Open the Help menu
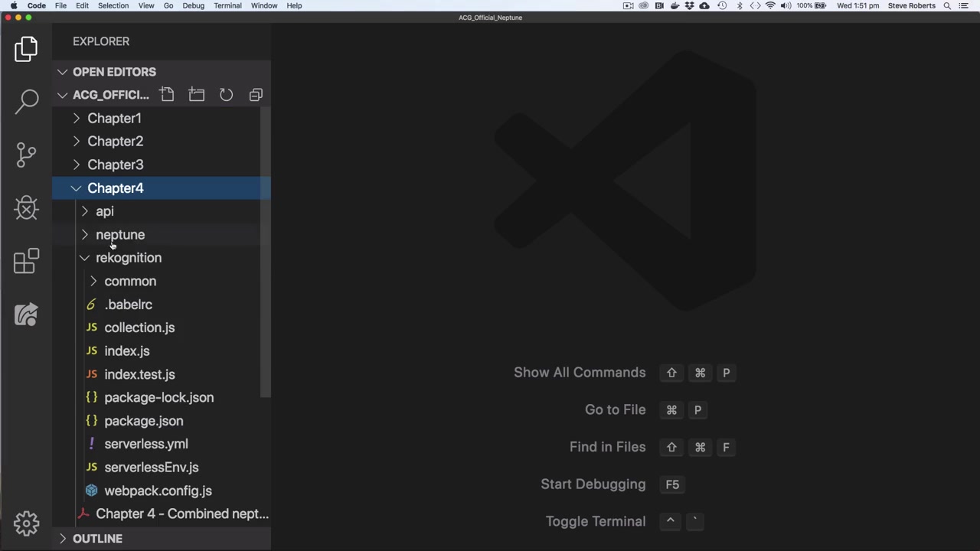 294,5
